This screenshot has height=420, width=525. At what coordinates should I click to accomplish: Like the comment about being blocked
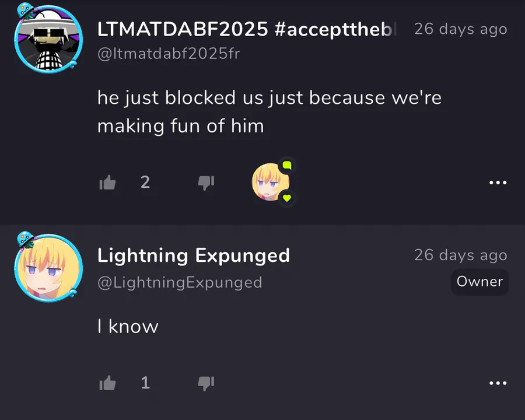pyautogui.click(x=108, y=183)
